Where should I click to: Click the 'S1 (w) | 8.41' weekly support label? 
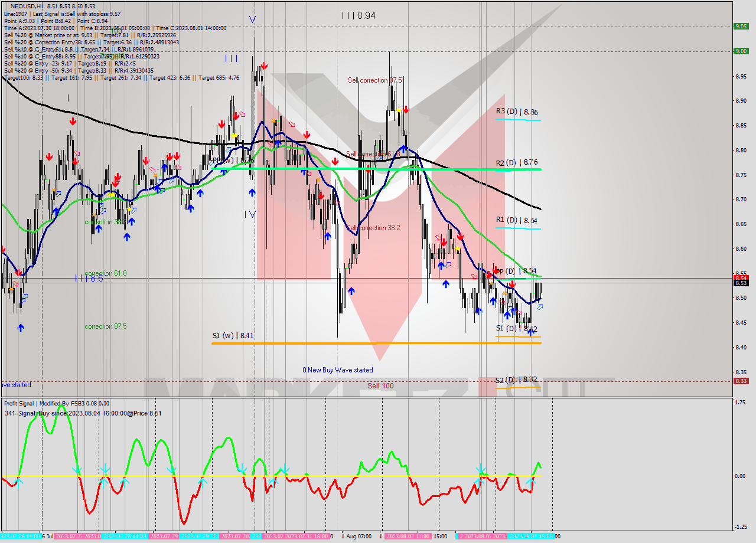point(233,336)
